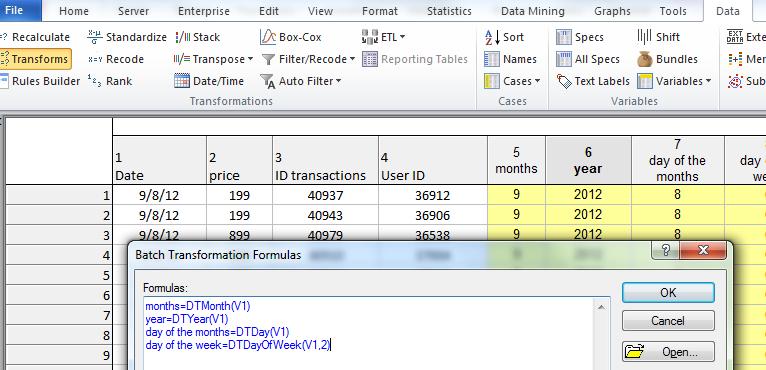766x370 pixels.
Task: Click the Filter/Recode funnel icon
Action: [x=268, y=59]
